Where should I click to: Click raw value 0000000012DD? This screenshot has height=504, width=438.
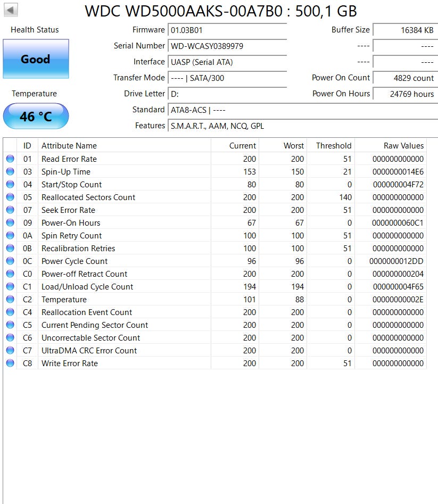pyautogui.click(x=396, y=261)
